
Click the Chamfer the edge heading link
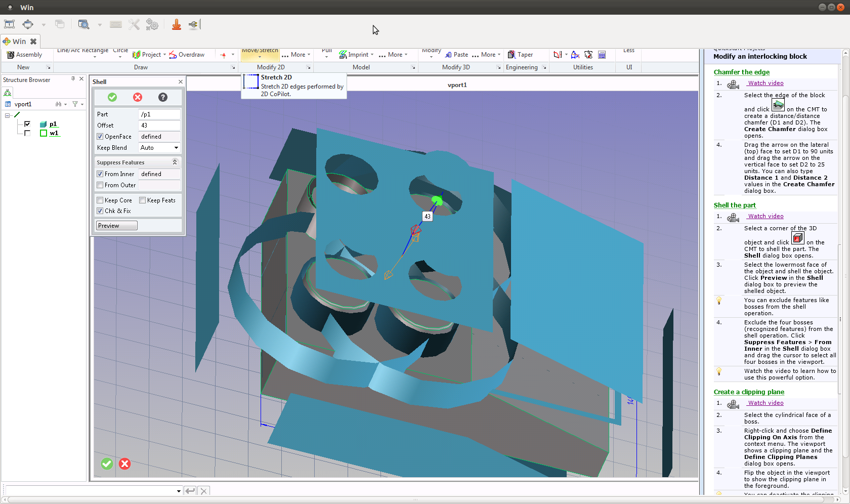click(x=741, y=72)
